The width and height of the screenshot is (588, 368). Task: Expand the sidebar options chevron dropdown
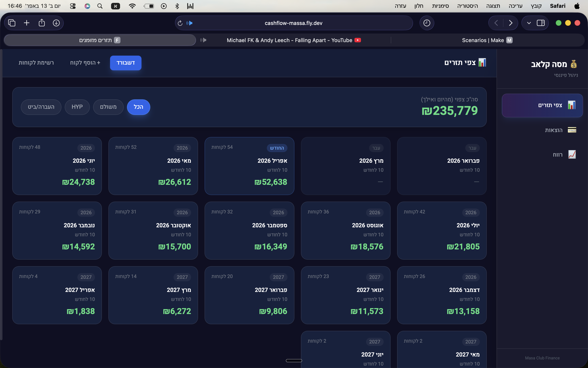pos(529,23)
